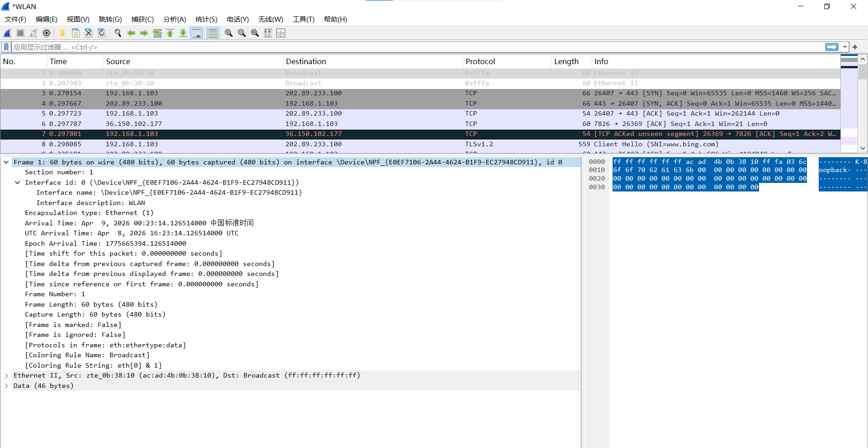Select the Frame Length: 60 bytes line
The height and width of the screenshot is (448, 868).
click(91, 304)
